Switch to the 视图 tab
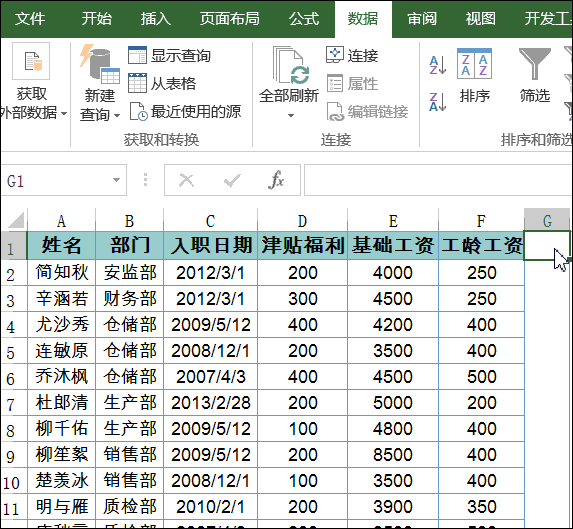573x529 pixels. coord(481,19)
